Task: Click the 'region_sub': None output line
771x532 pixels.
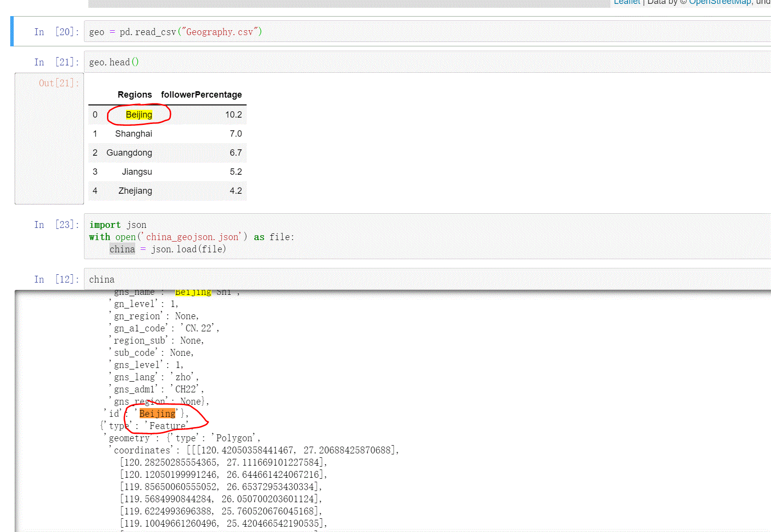Action: [156, 340]
